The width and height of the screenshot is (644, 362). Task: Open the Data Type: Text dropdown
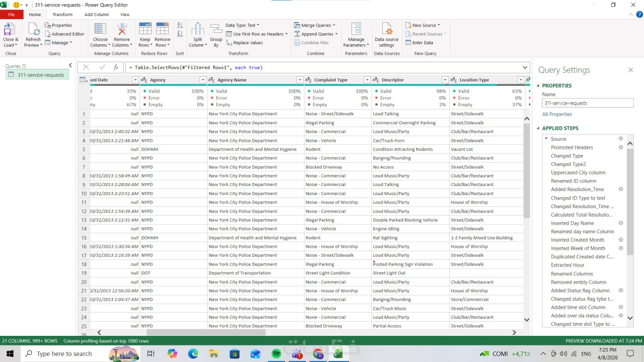pos(242,25)
